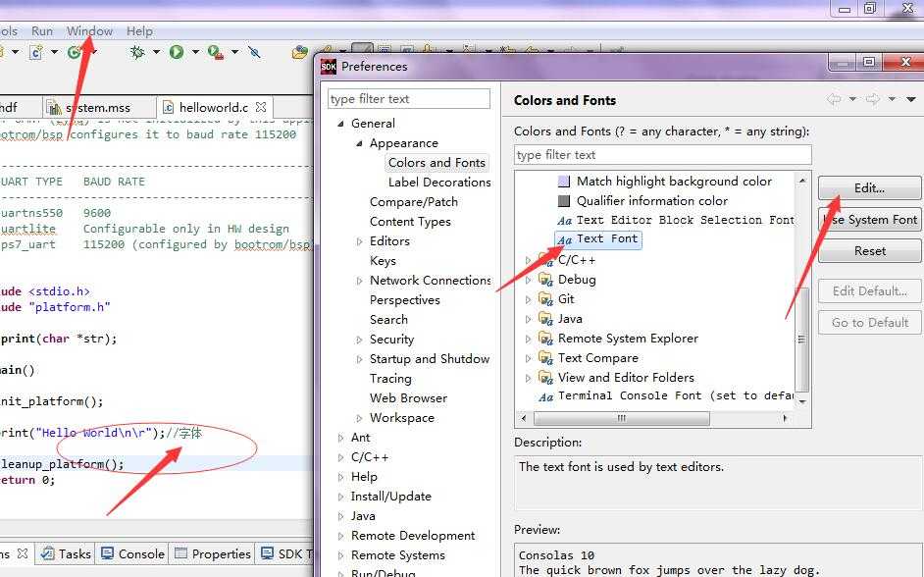Switch to the Console tab
This screenshot has width=924, height=577.
tap(132, 553)
